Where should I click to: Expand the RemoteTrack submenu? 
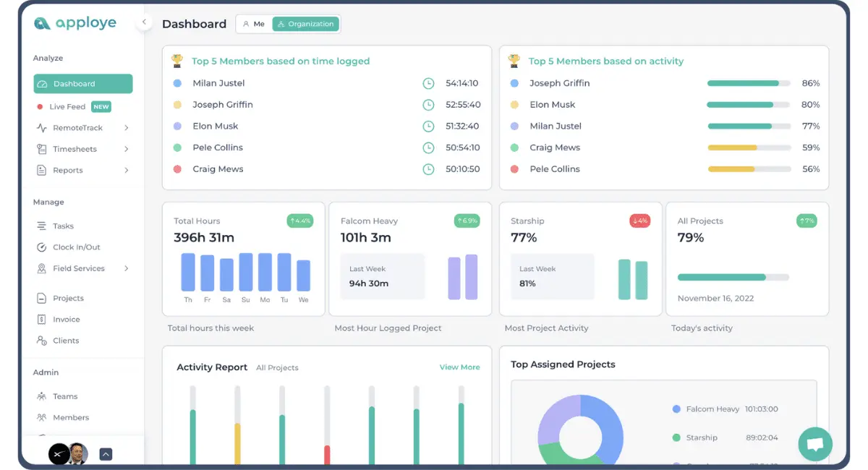(x=126, y=128)
